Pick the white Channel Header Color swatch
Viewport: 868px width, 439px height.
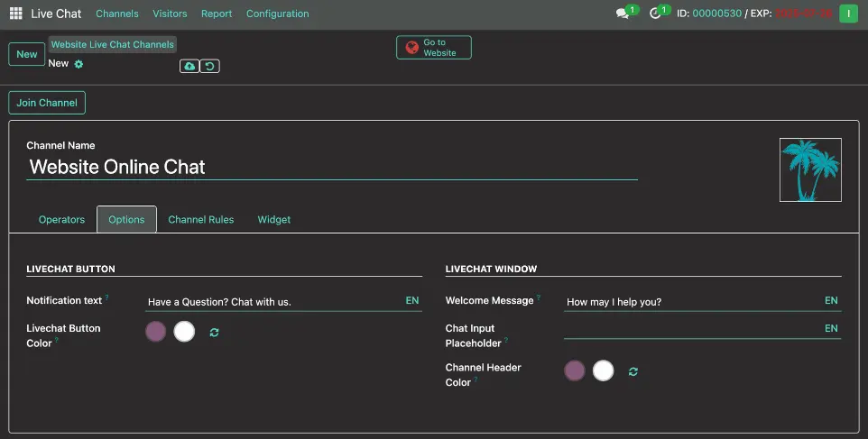click(x=604, y=370)
